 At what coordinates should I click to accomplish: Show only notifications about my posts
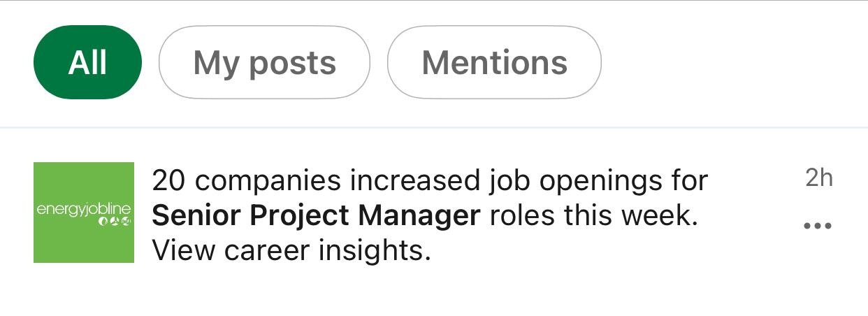(264, 63)
